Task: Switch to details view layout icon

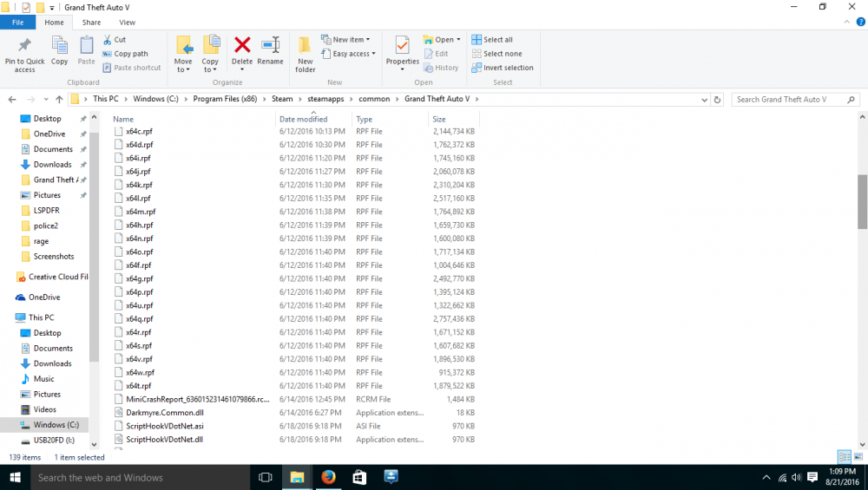Action: (845, 457)
